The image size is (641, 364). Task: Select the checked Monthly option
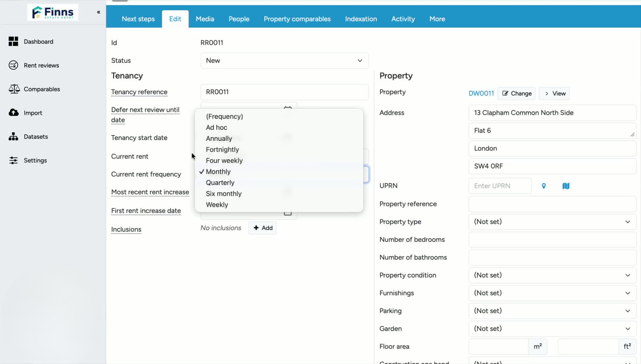(279, 172)
